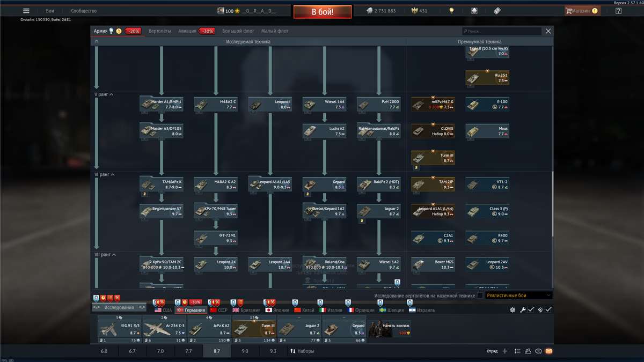Select the Израиль country tab
Image resolution: width=644 pixels, height=362 pixels.
click(x=422, y=310)
